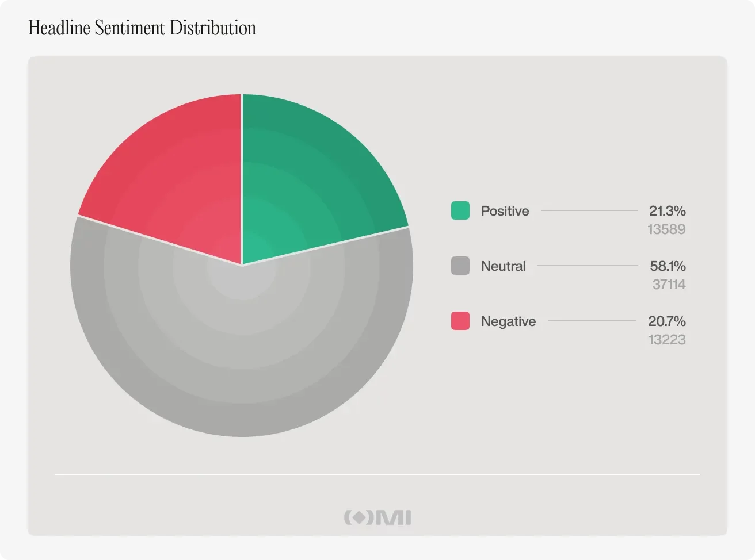Click the 13589 positive headline count
Viewport: 755px width, 560px height.
(x=666, y=229)
